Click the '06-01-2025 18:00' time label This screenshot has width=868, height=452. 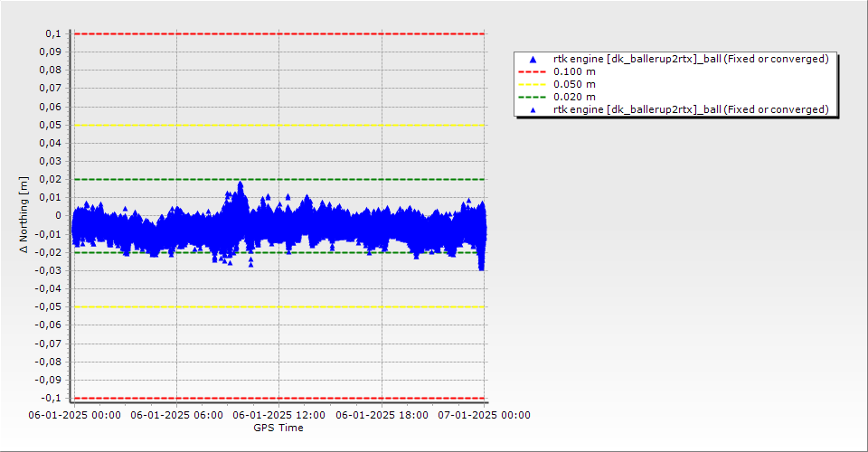click(x=382, y=415)
